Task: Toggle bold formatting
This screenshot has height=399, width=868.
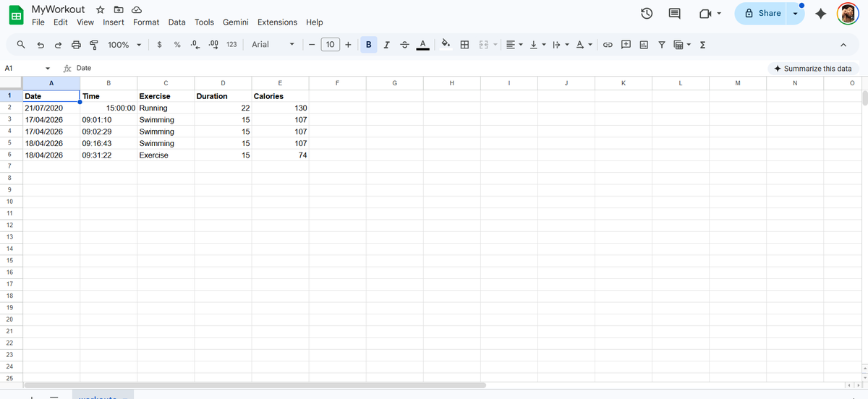Action: (x=369, y=45)
